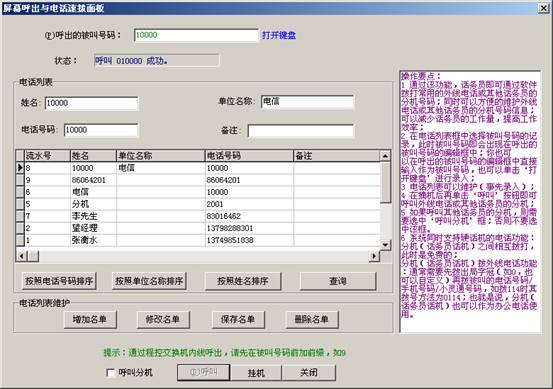Click the 按照电话号码排序 button
This screenshot has height=389, width=553.
point(59,281)
